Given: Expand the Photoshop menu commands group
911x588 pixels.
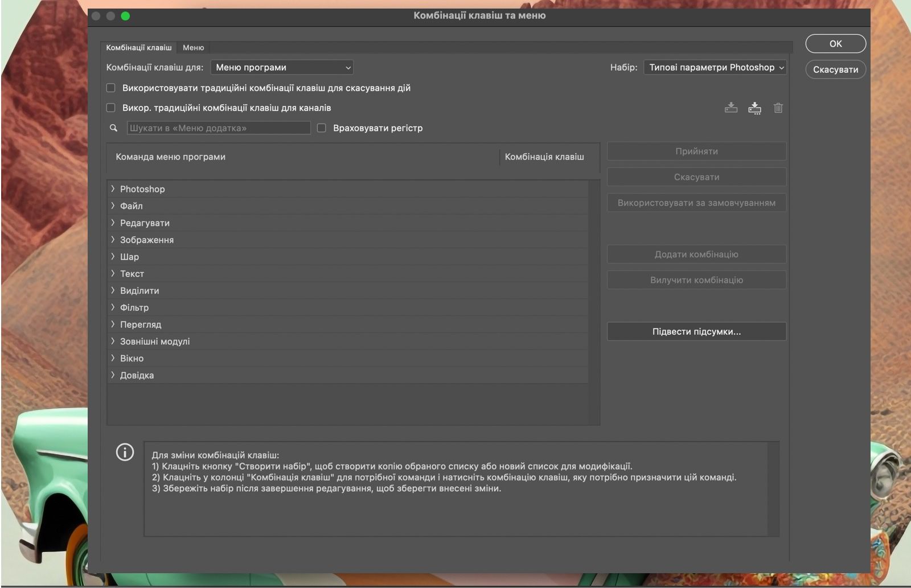Looking at the screenshot, I should pyautogui.click(x=113, y=188).
